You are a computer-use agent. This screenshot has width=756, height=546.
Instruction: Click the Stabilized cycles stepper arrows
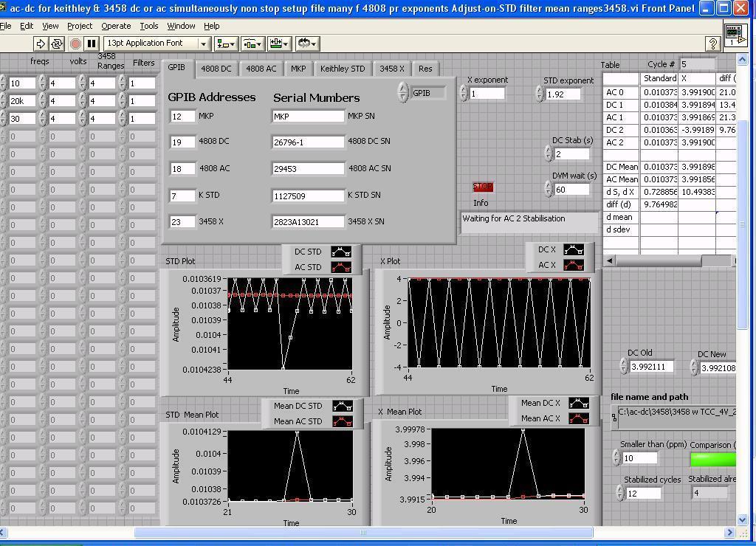620,493
